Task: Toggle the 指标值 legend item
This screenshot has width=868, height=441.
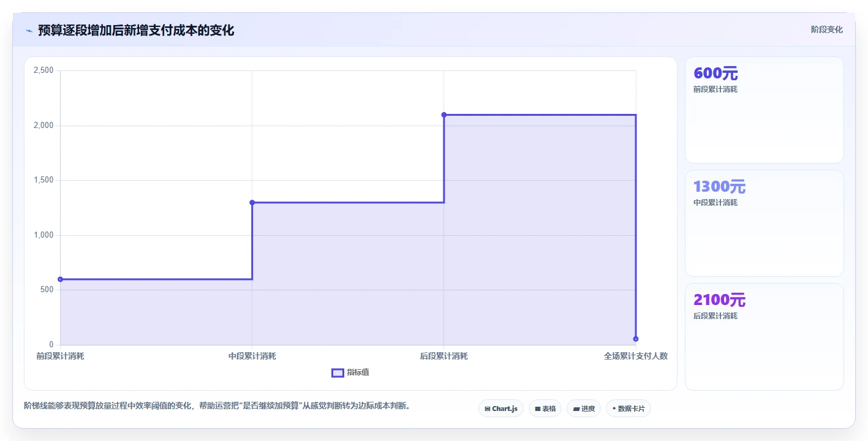Action: [350, 372]
